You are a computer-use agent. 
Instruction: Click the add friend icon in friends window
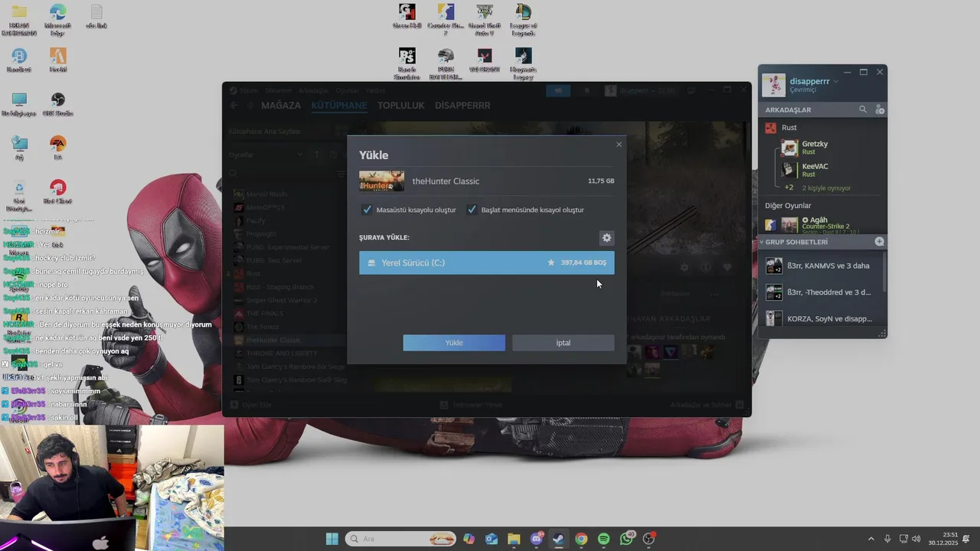(x=879, y=109)
